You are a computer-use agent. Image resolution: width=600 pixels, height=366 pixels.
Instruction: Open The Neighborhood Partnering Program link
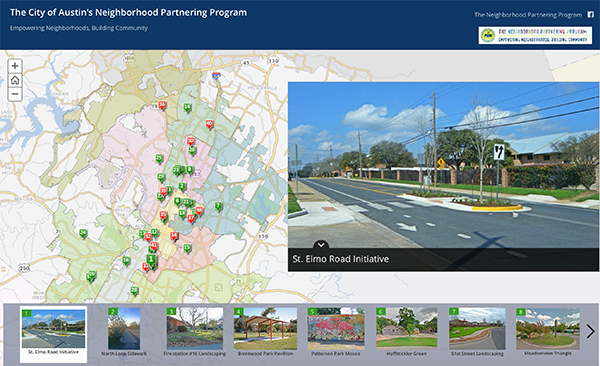[528, 15]
